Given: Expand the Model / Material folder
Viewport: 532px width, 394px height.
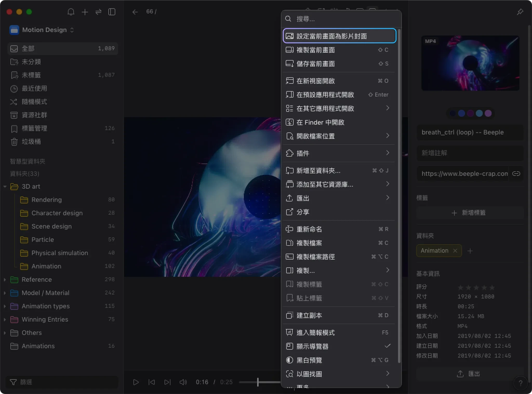Looking at the screenshot, I should [x=5, y=293].
